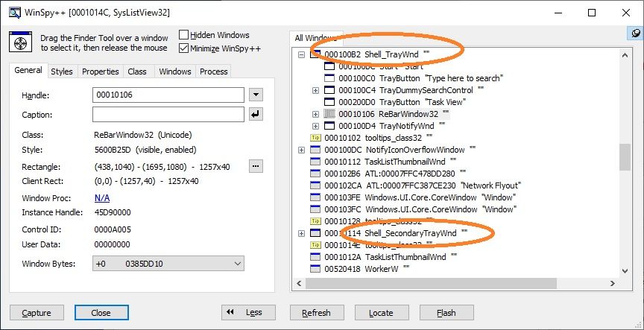The image size is (644, 330).
Task: Select the 000100D4 TrayNotifyWnd row
Action: coord(392,126)
